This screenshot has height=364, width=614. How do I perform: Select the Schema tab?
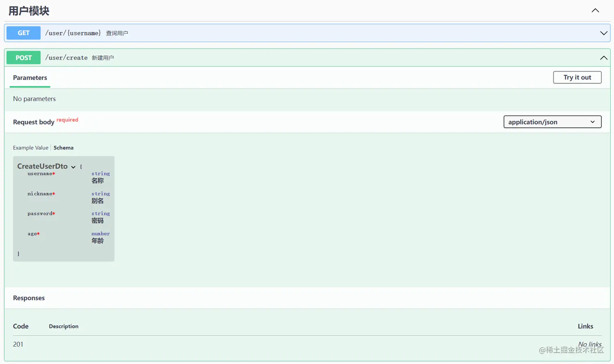(x=63, y=148)
